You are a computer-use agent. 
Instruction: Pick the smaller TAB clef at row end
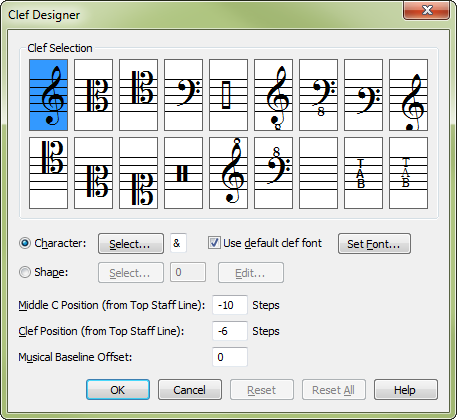click(x=408, y=173)
